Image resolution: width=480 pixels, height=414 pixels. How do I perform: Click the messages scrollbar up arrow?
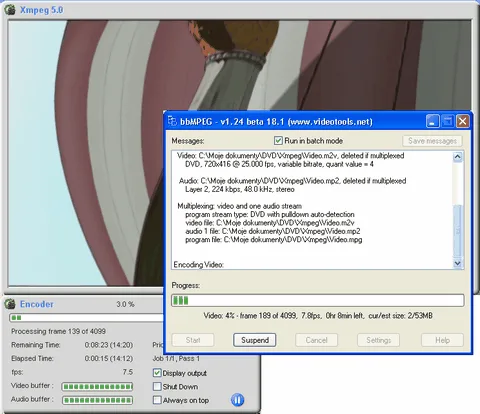tap(458, 157)
